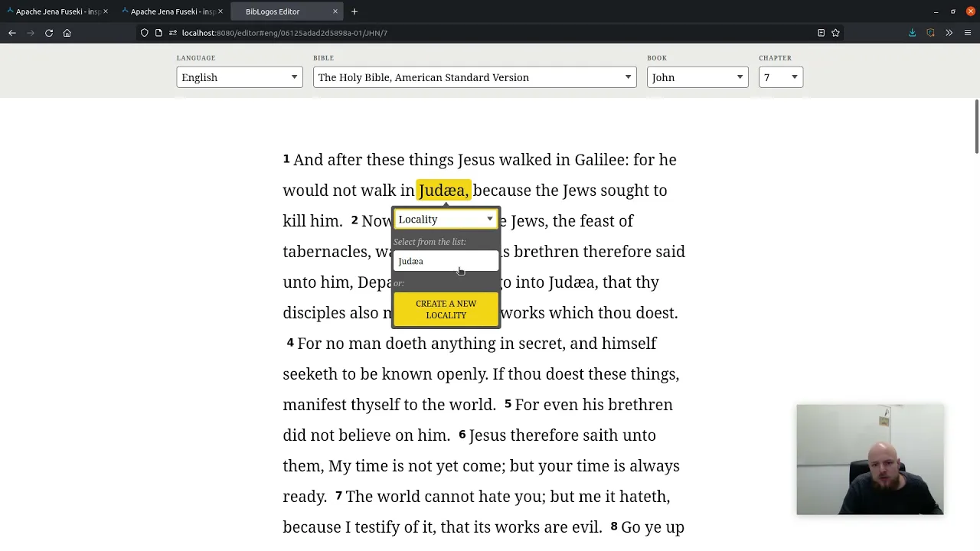Click verse number 4
Viewport: 980px width, 551px height.
click(x=290, y=343)
